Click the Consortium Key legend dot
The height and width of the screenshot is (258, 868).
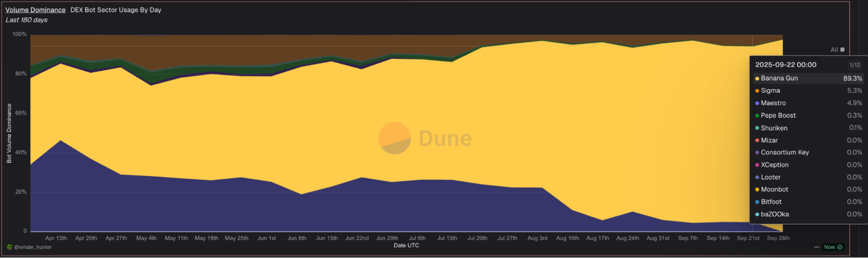click(757, 153)
